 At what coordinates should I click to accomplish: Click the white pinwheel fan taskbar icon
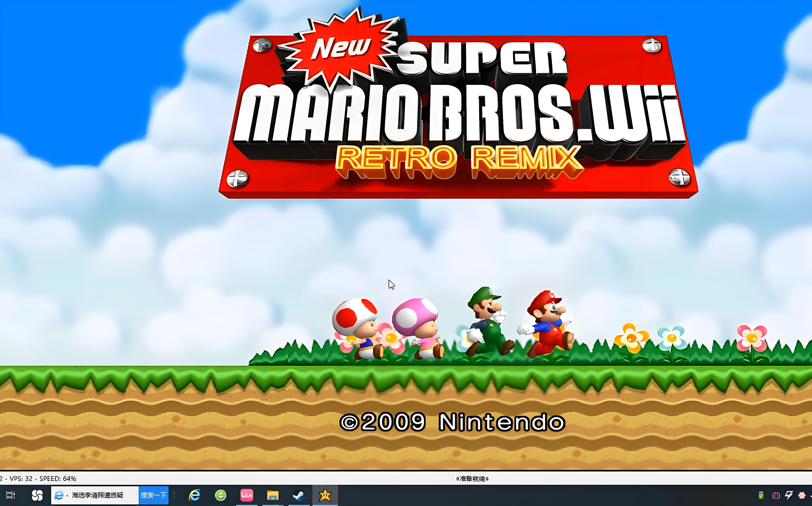tap(37, 495)
